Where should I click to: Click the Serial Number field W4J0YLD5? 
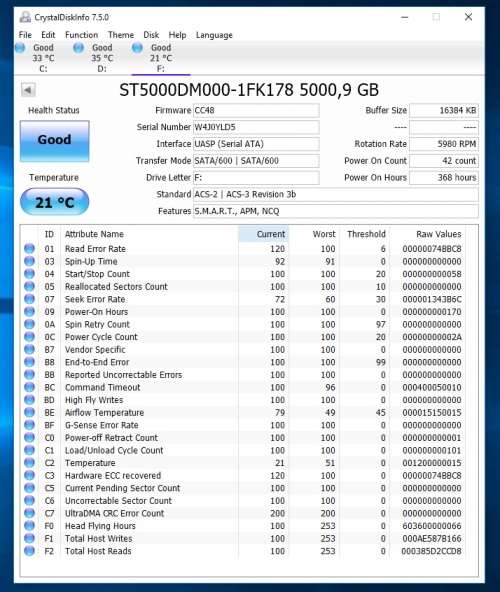[x=256, y=127]
